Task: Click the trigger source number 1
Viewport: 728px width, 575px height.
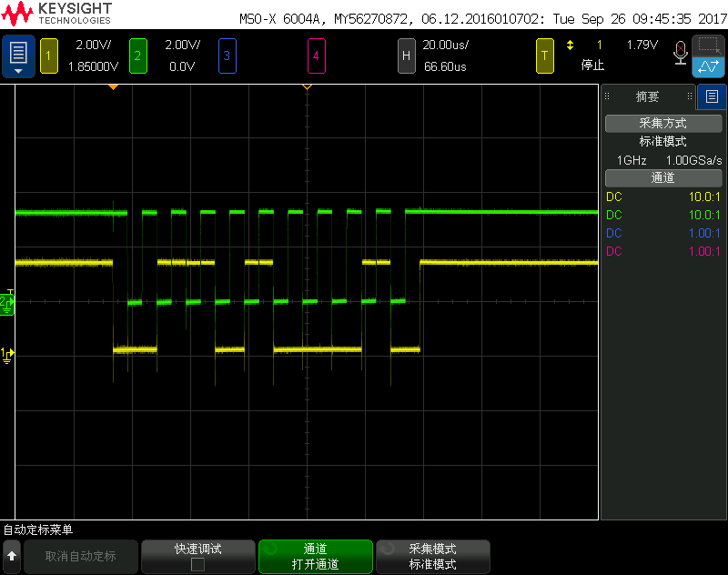Action: point(600,45)
